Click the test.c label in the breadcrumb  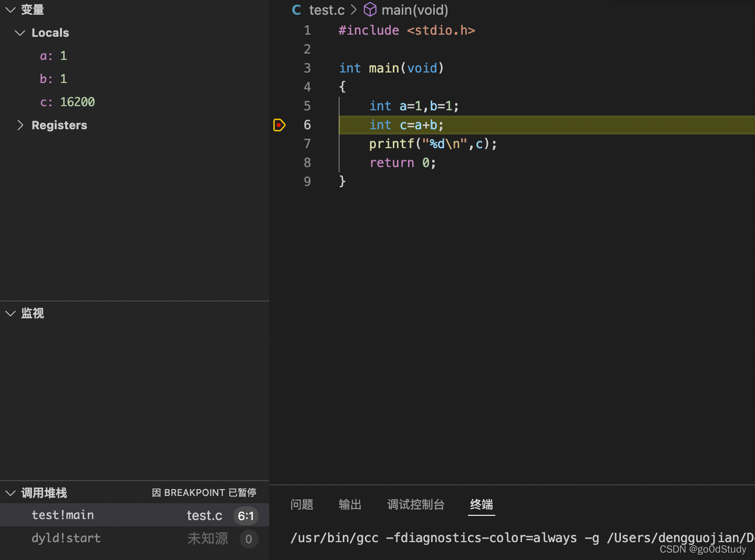point(327,9)
